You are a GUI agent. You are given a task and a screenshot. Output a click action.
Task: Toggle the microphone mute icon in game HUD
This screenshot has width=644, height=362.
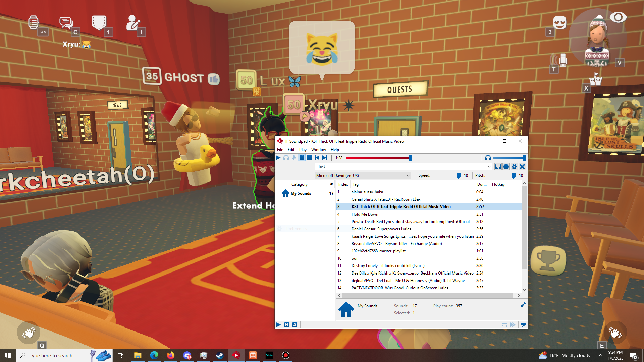pyautogui.click(x=562, y=60)
